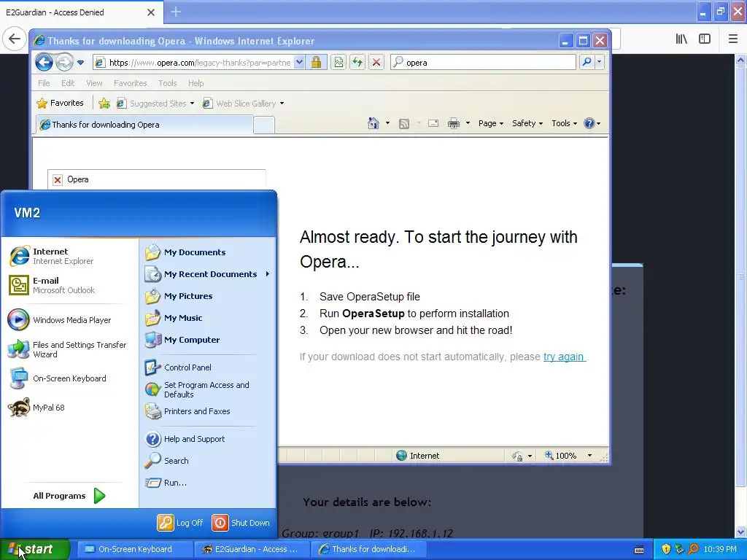Viewport: 747px width, 560px height.
Task: Open My Music folder in Start menu
Action: [x=207, y=318]
